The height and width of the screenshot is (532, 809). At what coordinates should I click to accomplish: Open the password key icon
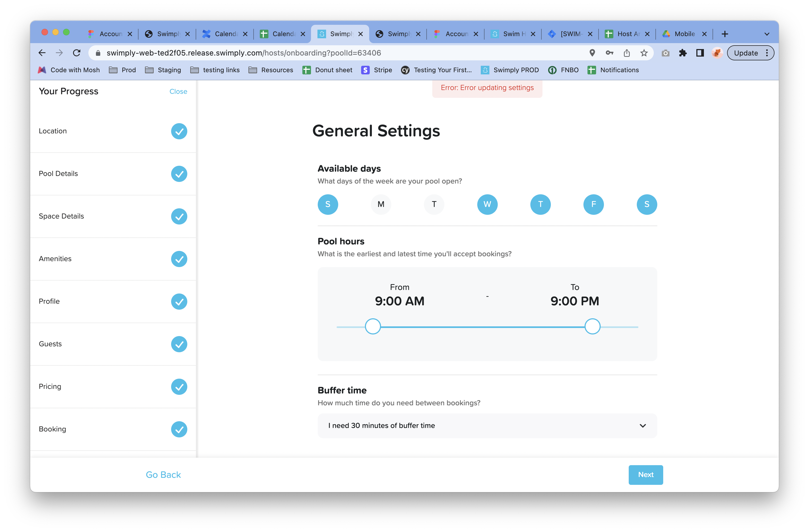[610, 53]
